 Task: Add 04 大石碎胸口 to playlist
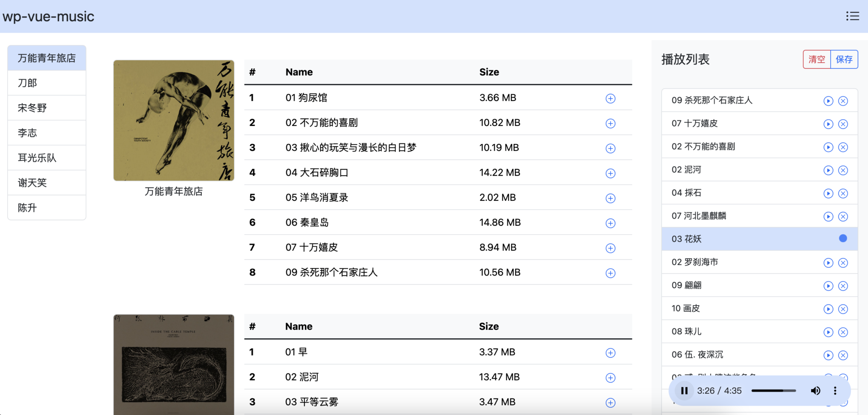610,173
